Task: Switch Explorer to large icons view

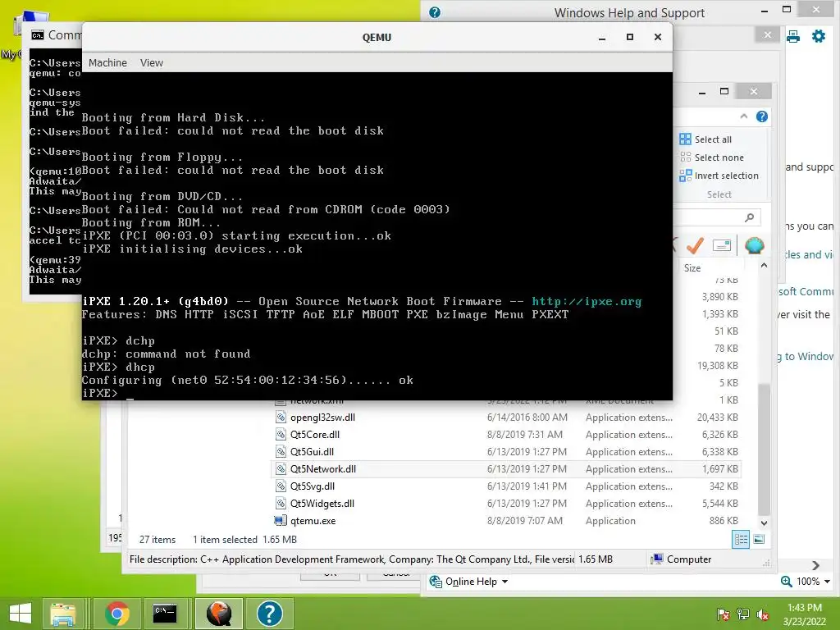Action: 759,540
